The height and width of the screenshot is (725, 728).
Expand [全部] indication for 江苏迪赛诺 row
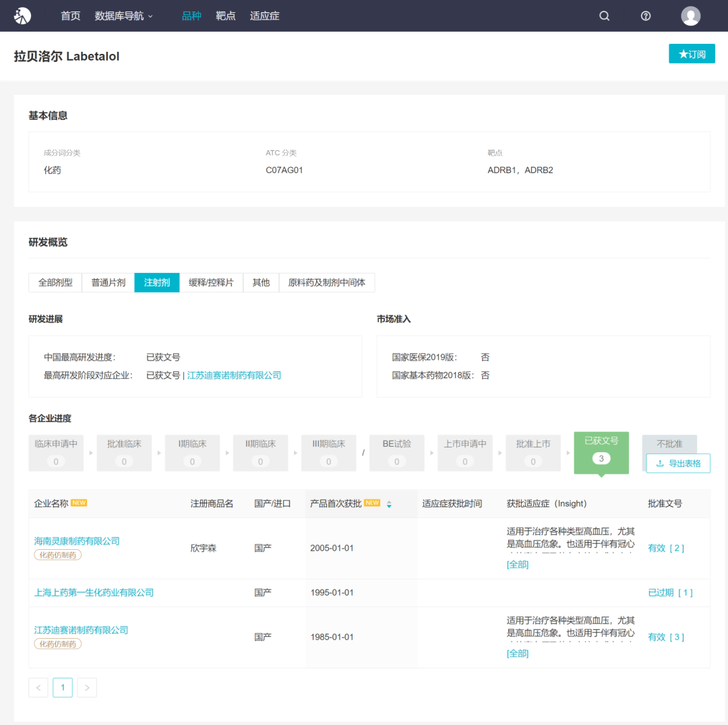tap(518, 654)
